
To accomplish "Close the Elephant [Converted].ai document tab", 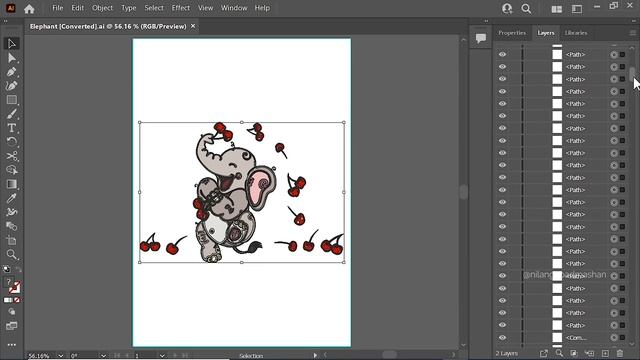I will (x=193, y=26).
